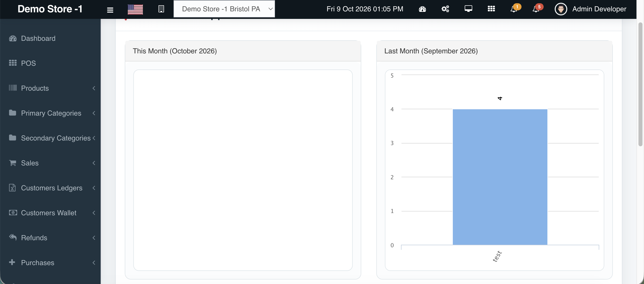Click the Refunds reply arrow icon
The image size is (644, 284).
(13, 237)
